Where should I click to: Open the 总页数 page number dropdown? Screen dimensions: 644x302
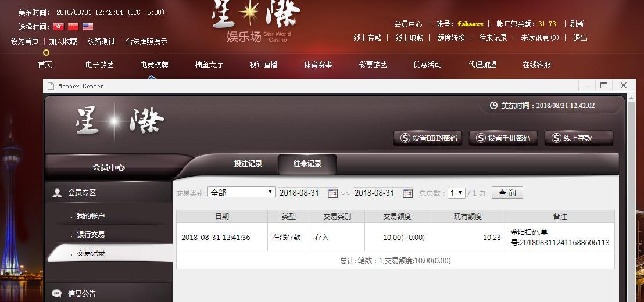pyautogui.click(x=456, y=193)
